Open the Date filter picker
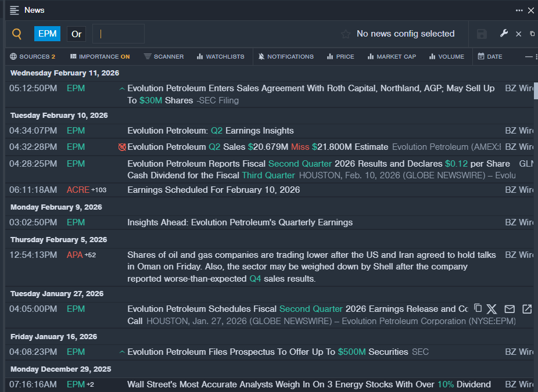 coord(490,56)
